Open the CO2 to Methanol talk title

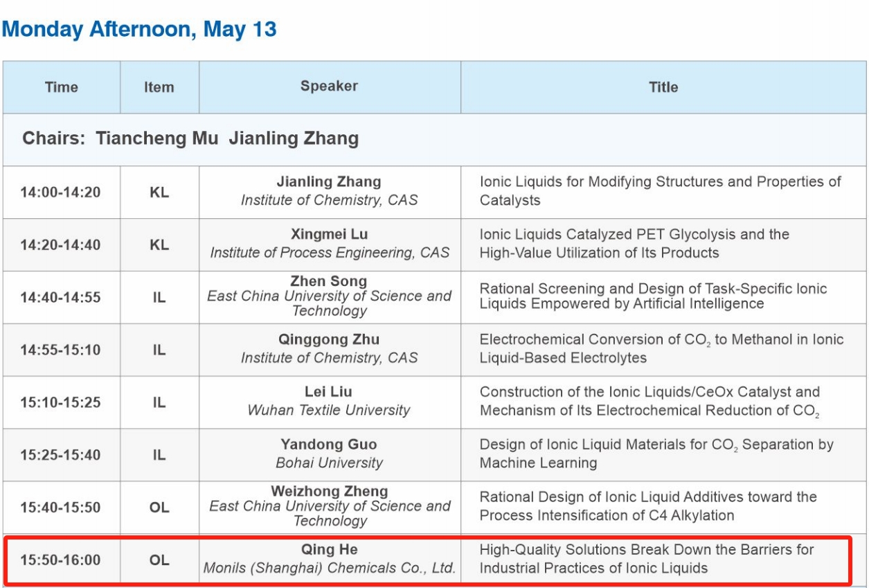point(661,348)
